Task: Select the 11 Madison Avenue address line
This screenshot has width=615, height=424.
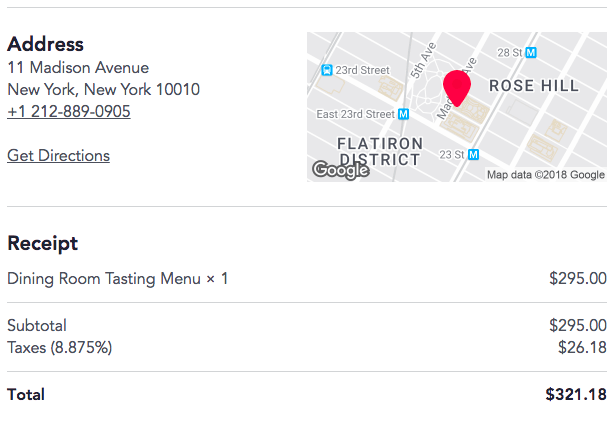Action: [78, 67]
